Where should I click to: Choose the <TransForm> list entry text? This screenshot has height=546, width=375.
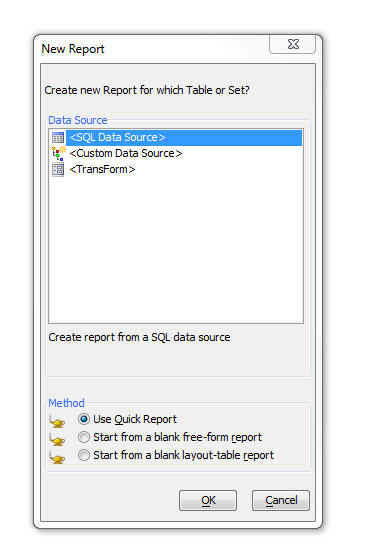[102, 169]
